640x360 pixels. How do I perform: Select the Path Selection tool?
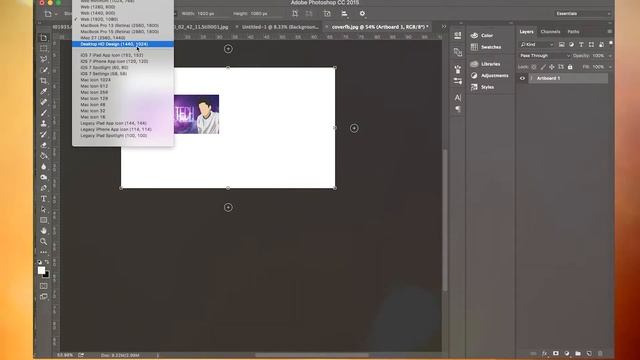point(44,209)
